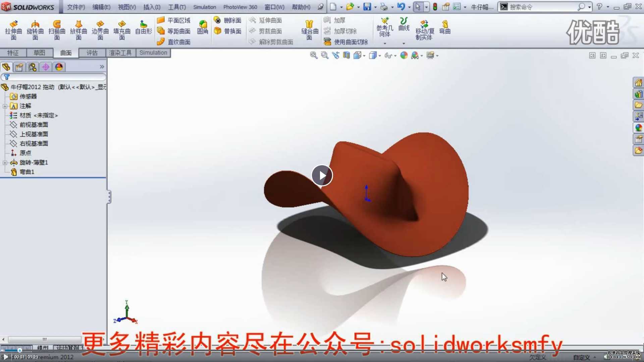This screenshot has width=644, height=362.
Task: Open the 编辑(E) menu
Action: [x=101, y=7]
